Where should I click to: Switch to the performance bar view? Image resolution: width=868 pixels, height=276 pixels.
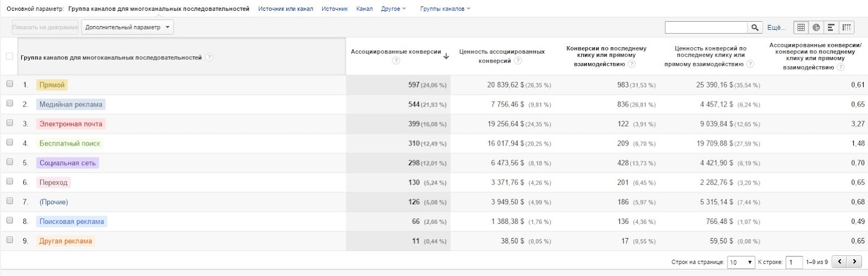(831, 27)
